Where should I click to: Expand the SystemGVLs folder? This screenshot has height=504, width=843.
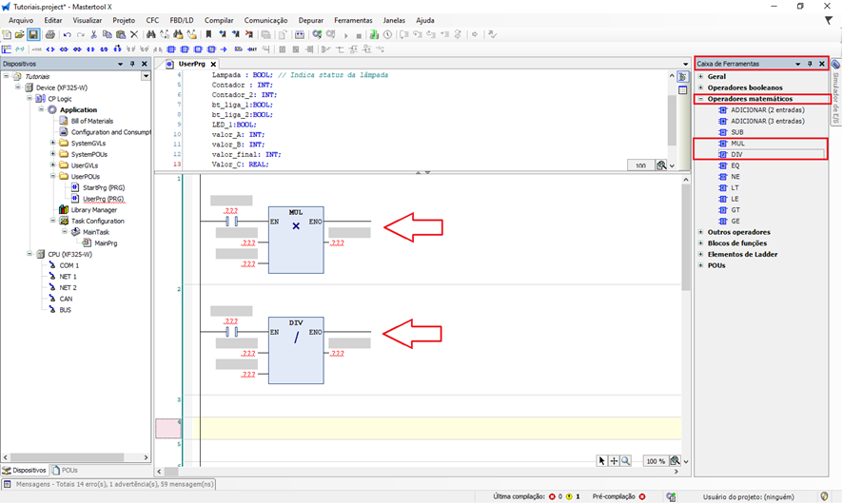click(53, 143)
